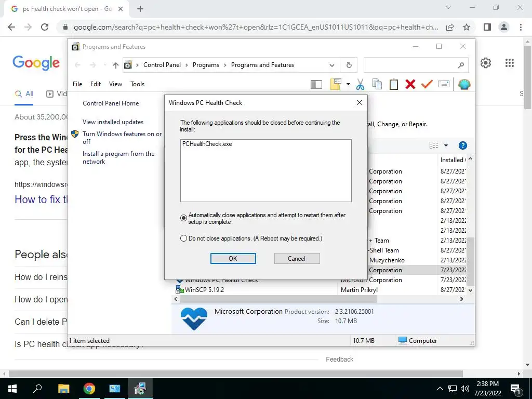Click the Back arrow in Programs and Features
The height and width of the screenshot is (399, 532).
pyautogui.click(x=77, y=65)
